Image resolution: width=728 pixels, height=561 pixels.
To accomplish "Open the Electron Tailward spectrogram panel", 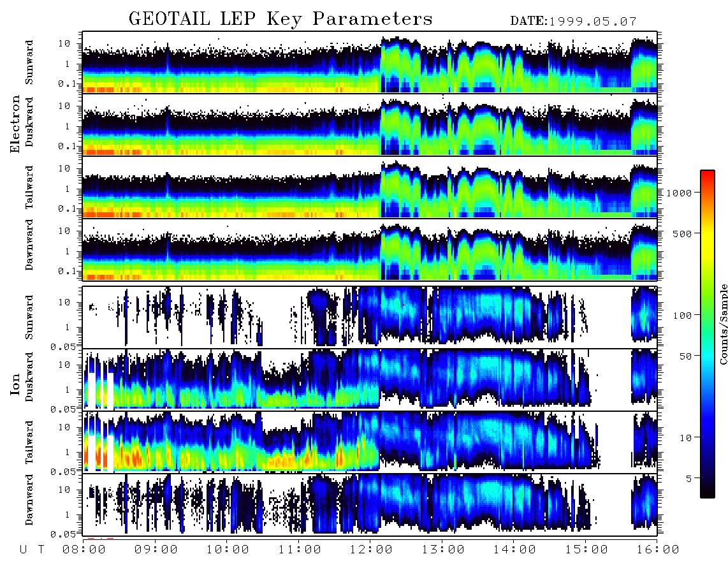I will (x=370, y=187).
